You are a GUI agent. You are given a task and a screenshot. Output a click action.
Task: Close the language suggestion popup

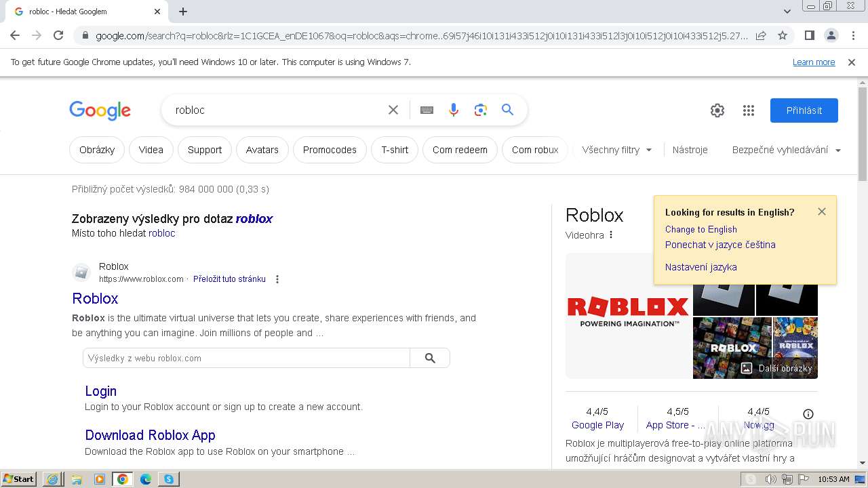[822, 211]
